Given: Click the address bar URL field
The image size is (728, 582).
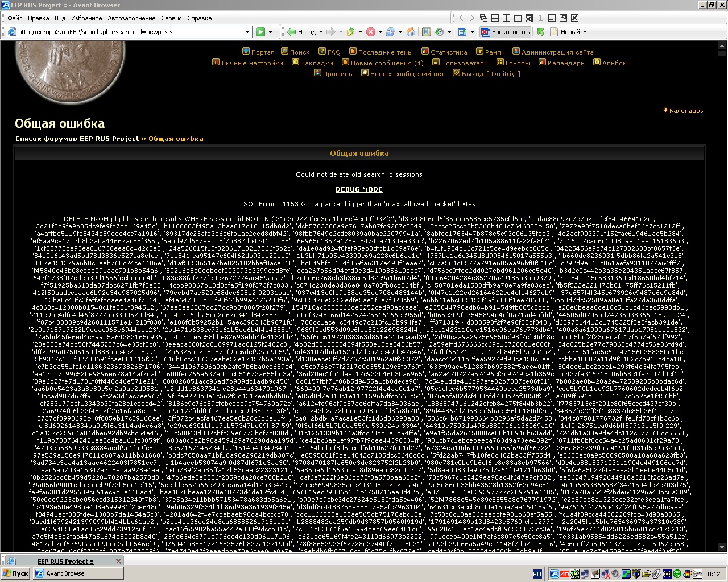Looking at the screenshot, I should click(131, 32).
